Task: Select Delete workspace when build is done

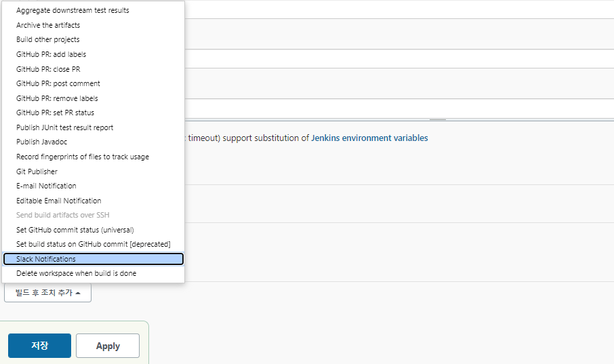Action: coord(94,273)
